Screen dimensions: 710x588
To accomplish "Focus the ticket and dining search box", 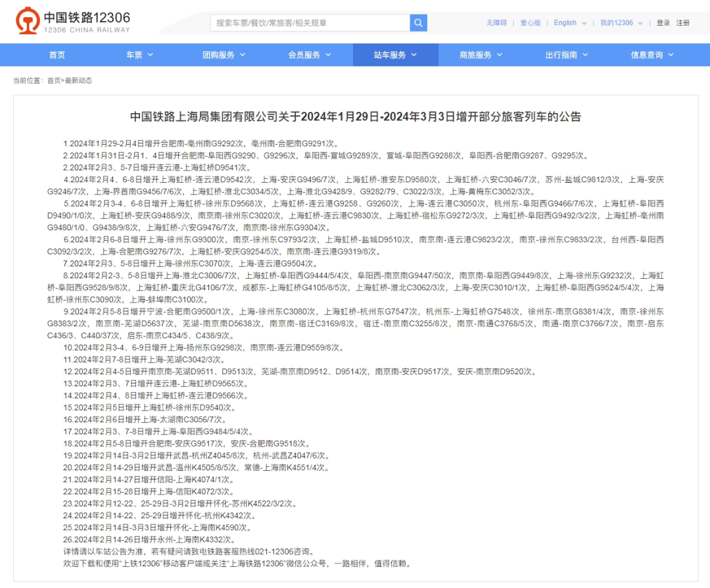I will [x=310, y=23].
